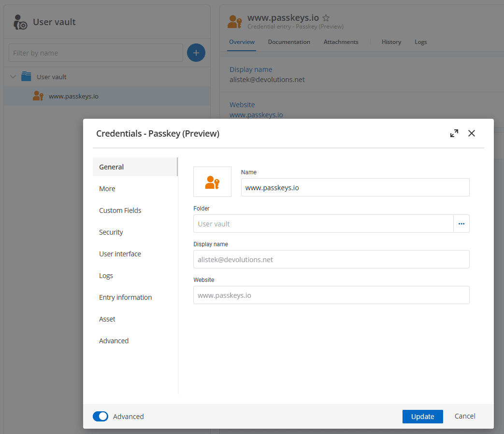Close the Credentials Passkey dialog
This screenshot has height=434, width=504.
[472, 134]
